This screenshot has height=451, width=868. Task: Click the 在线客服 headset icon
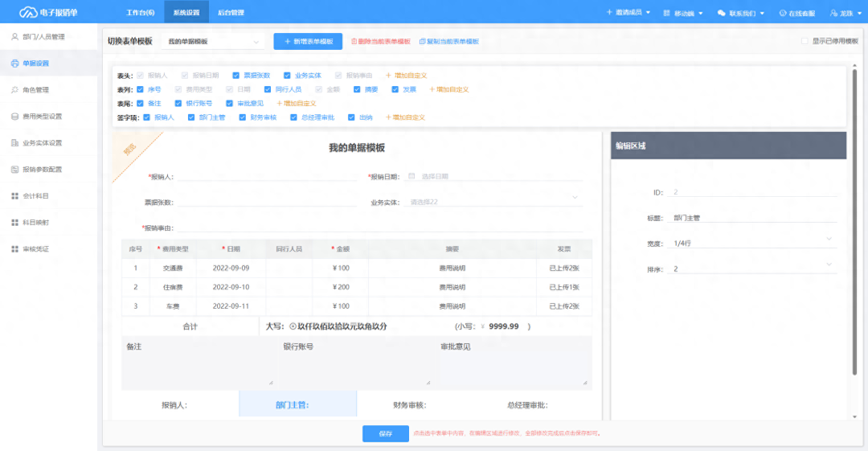(783, 13)
